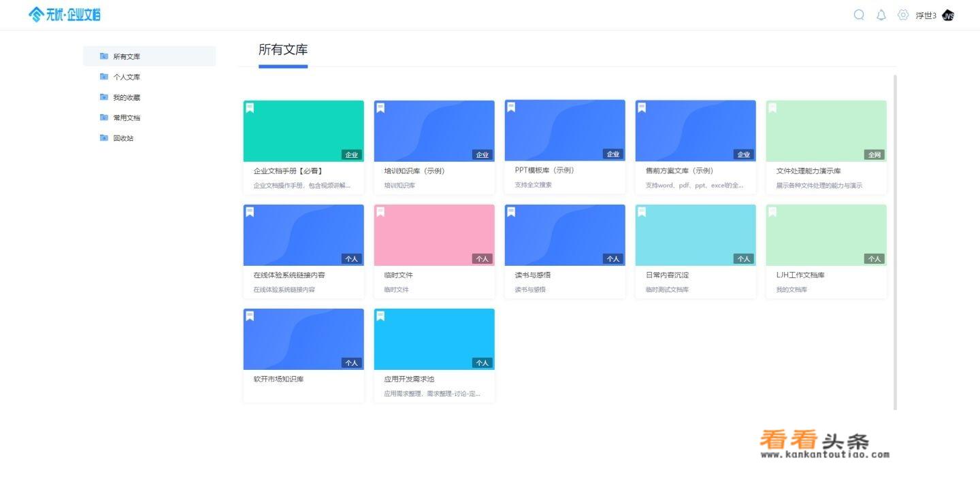980x478 pixels.
Task: Select the 所有文库 heading tab
Action: (x=283, y=50)
